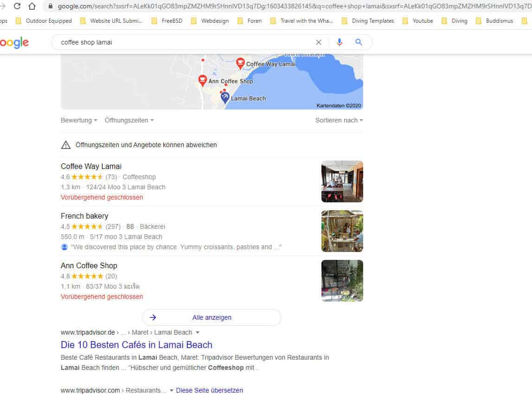Open Travel with the Wha... bookmark folder
Screen dimensions: 532x394
click(301, 21)
